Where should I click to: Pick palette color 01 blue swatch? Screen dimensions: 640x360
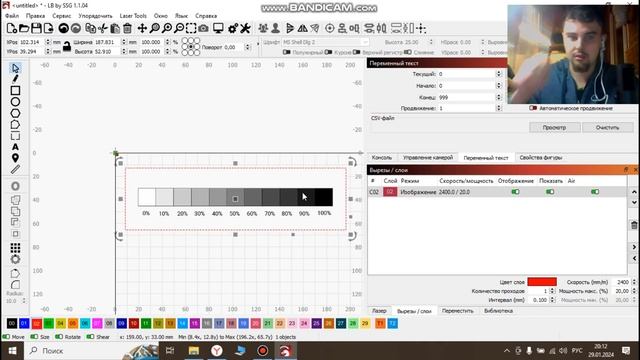click(x=24, y=324)
